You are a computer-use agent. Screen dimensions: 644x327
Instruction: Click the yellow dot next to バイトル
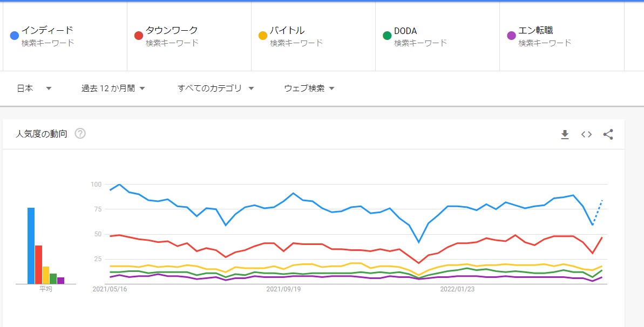(263, 36)
